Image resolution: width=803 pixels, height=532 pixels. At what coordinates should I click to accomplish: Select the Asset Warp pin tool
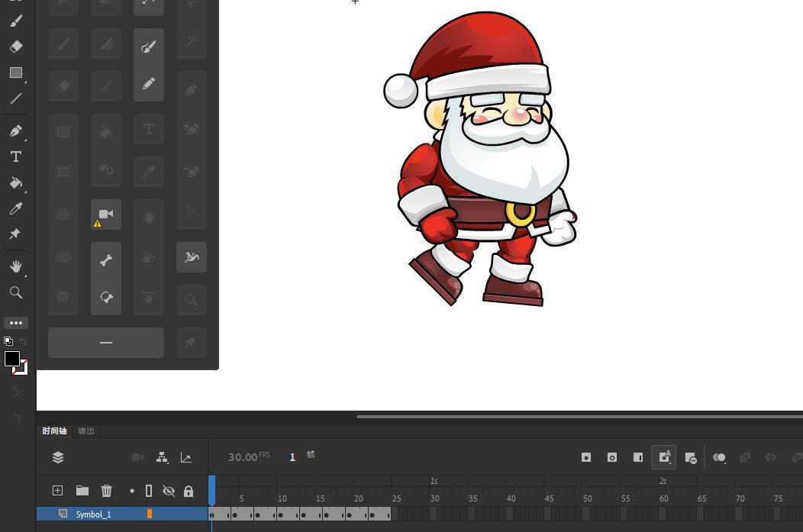[x=15, y=234]
